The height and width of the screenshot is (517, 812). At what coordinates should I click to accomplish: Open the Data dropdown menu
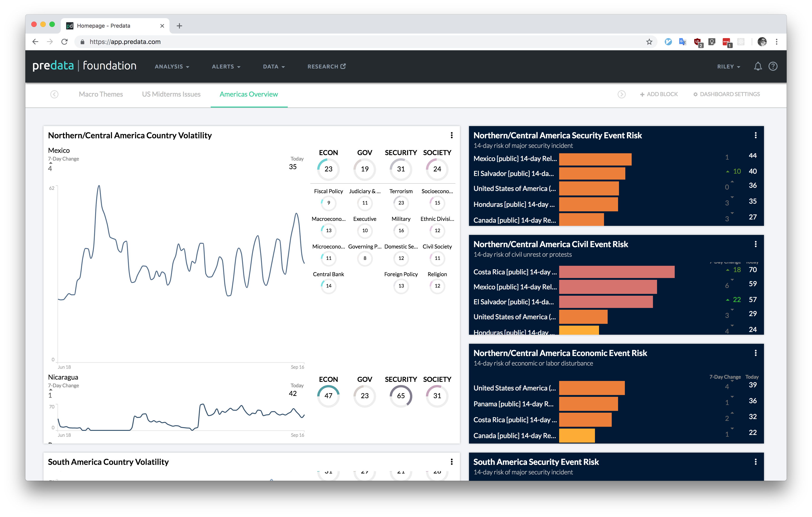[274, 66]
